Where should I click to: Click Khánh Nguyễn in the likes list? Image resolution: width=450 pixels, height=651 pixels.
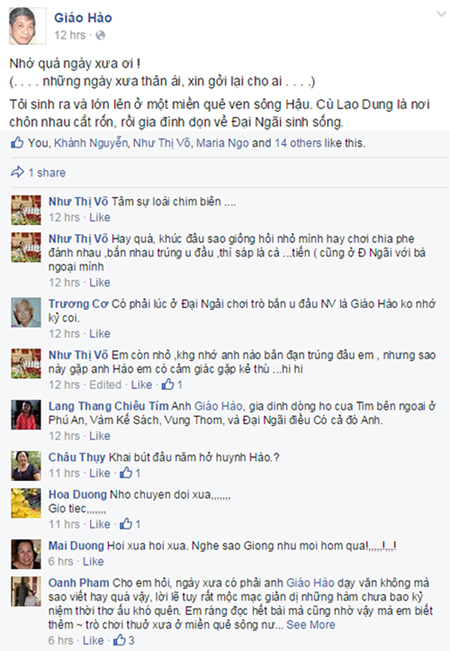click(x=91, y=143)
